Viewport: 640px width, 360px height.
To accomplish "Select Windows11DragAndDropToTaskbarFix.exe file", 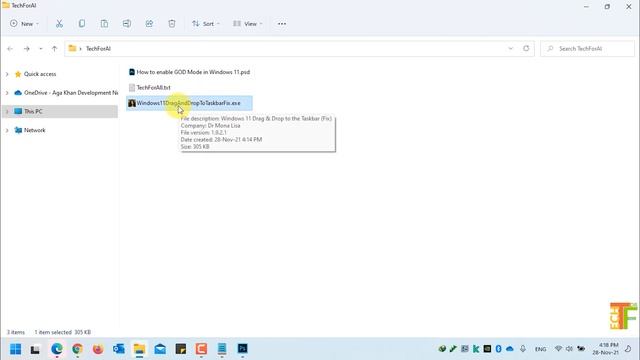I will coord(189,103).
